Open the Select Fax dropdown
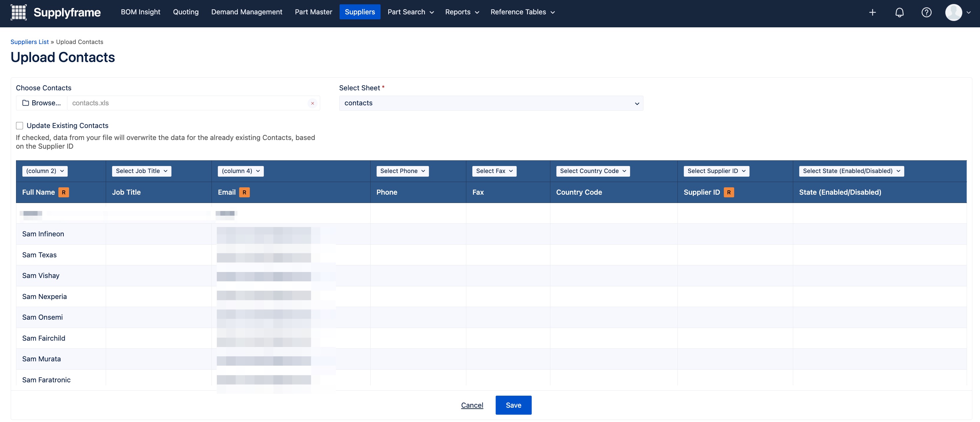980x422 pixels. pos(494,171)
